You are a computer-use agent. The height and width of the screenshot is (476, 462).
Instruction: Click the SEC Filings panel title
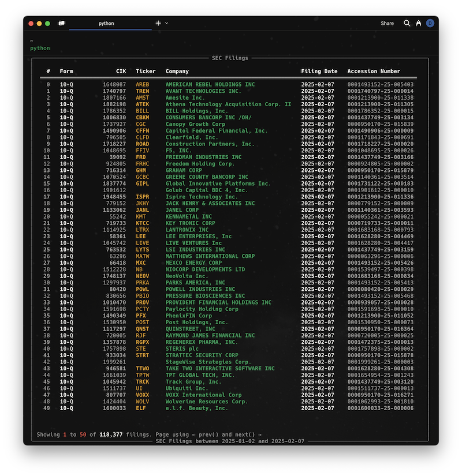pos(230,58)
